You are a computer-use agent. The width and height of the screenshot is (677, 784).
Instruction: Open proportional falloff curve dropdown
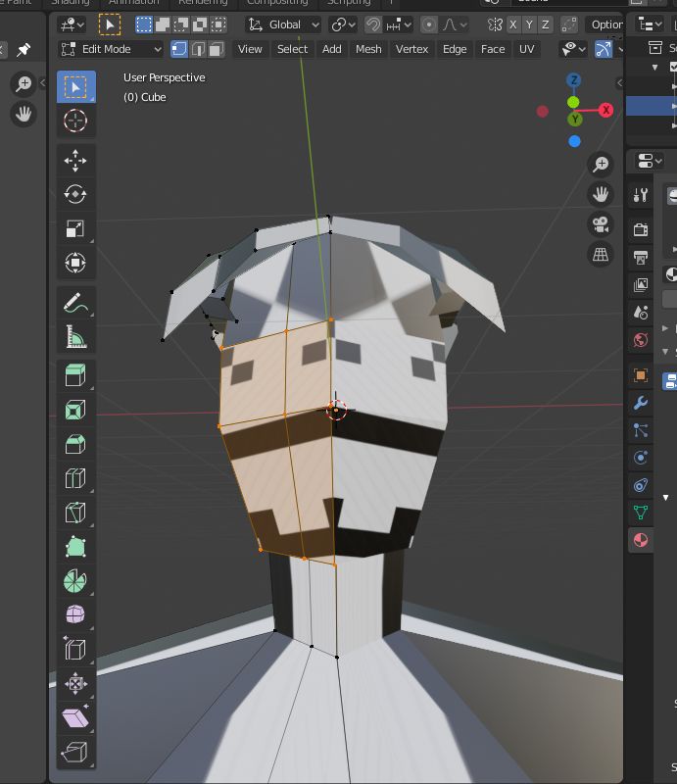point(455,24)
